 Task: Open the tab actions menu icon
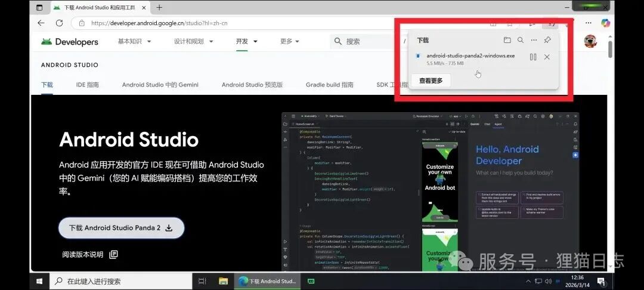pyautogui.click(x=39, y=7)
